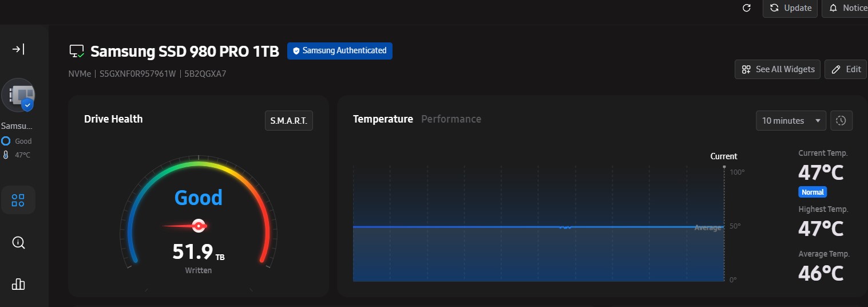Image resolution: width=868 pixels, height=307 pixels.
Task: Click the drive health gauge needle
Action: (198, 226)
